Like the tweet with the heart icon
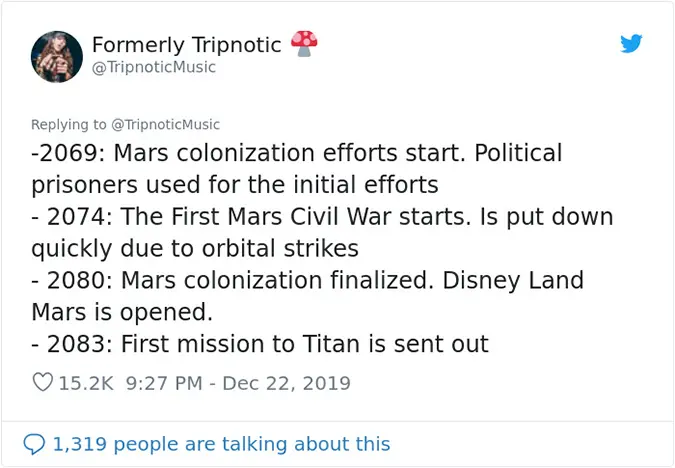Image resolution: width=675 pixels, height=468 pixels. click(x=43, y=383)
